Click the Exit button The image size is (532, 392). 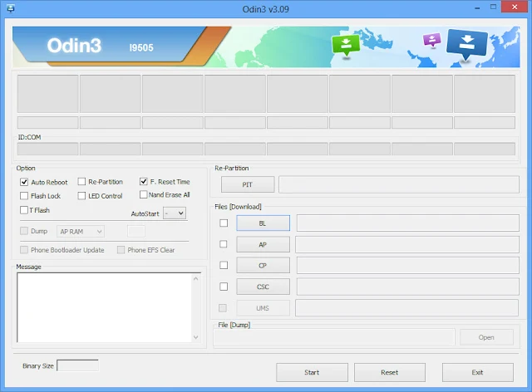point(477,372)
